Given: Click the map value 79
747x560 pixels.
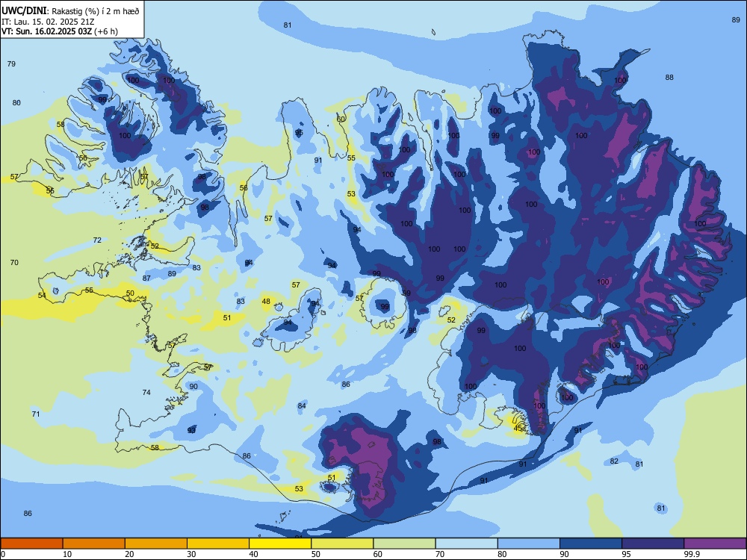Looking at the screenshot, I should coord(11,63).
